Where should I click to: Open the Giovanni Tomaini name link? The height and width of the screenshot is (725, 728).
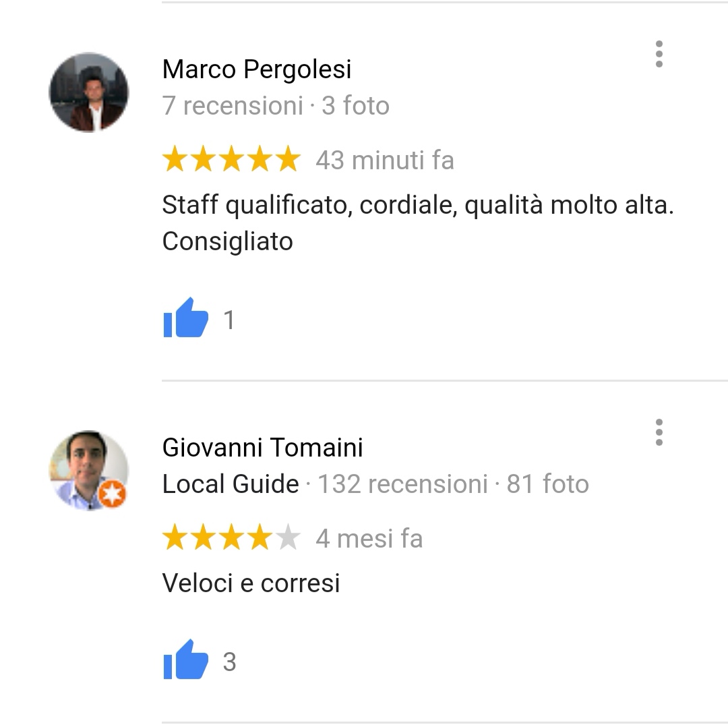click(x=262, y=448)
